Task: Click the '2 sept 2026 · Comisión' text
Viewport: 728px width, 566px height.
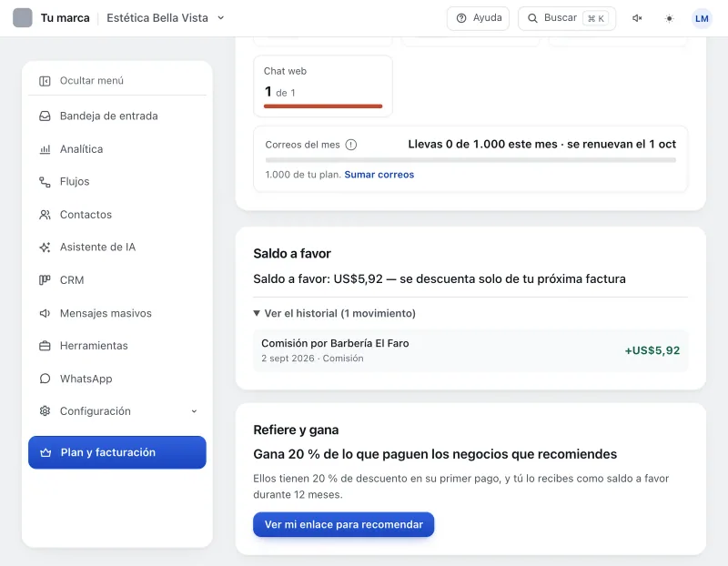Action: [312, 359]
